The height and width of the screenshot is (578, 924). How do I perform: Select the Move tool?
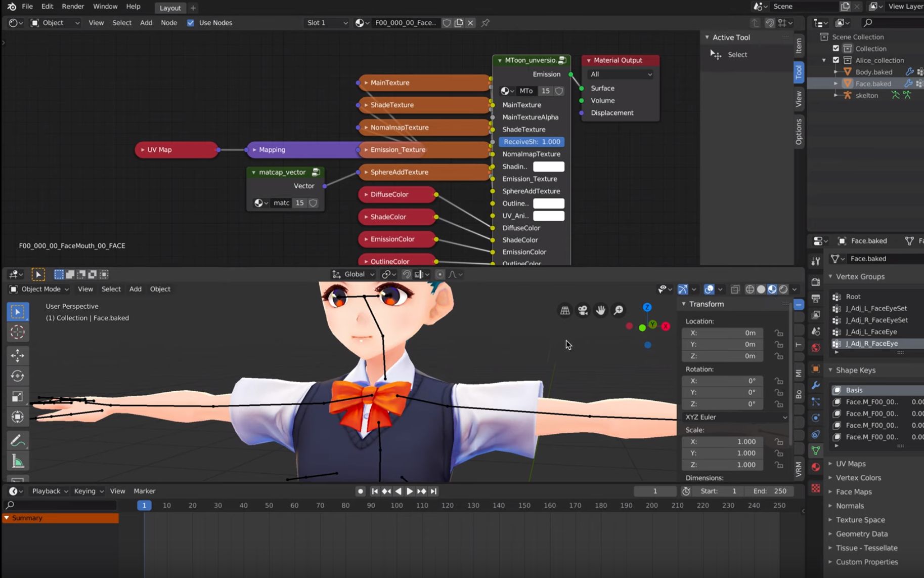point(18,355)
